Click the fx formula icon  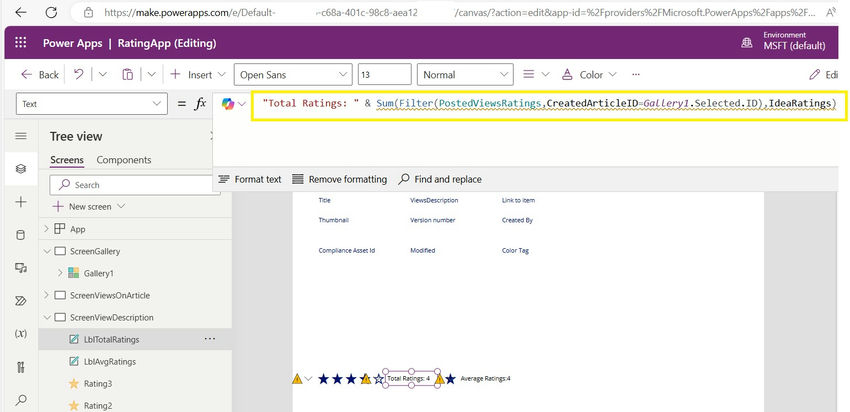tap(200, 104)
